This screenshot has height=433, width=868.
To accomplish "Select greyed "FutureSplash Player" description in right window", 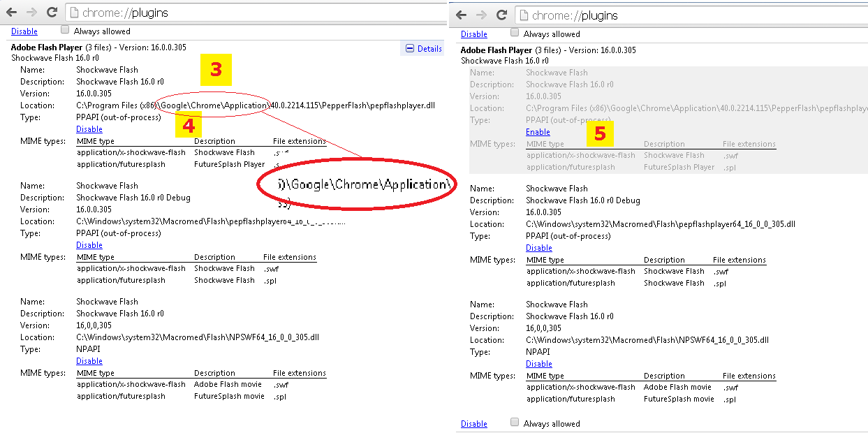I will [x=679, y=167].
